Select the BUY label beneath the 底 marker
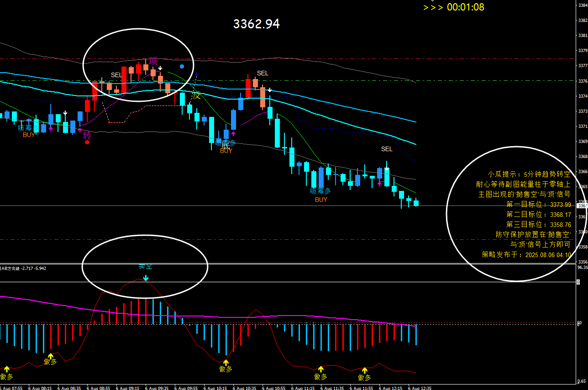The width and height of the screenshot is (588, 390). [226, 151]
